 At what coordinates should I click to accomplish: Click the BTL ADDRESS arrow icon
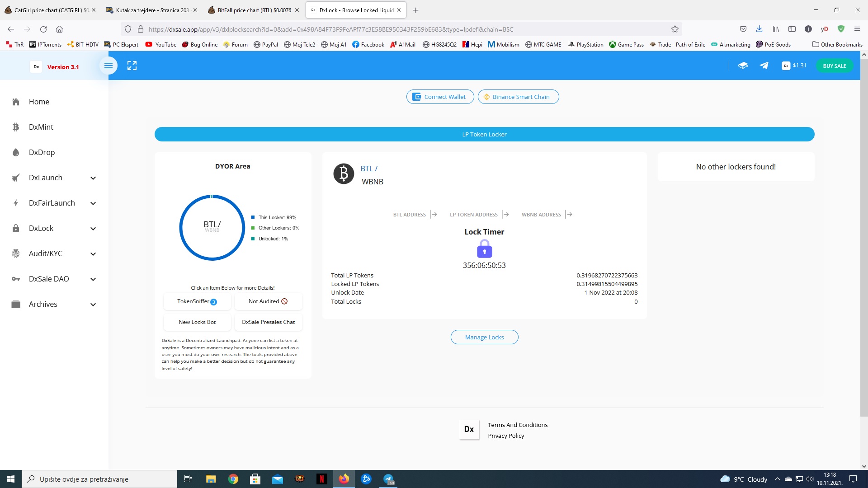pos(434,215)
